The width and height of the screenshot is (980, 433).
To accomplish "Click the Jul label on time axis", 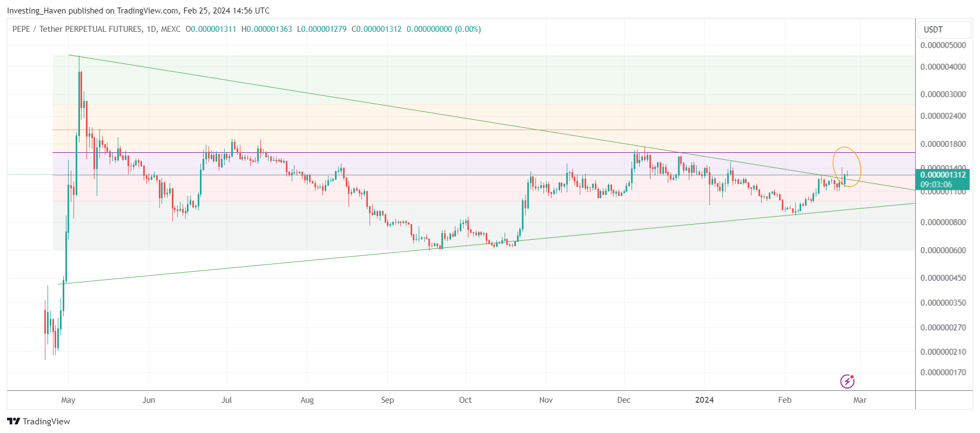I will [227, 400].
